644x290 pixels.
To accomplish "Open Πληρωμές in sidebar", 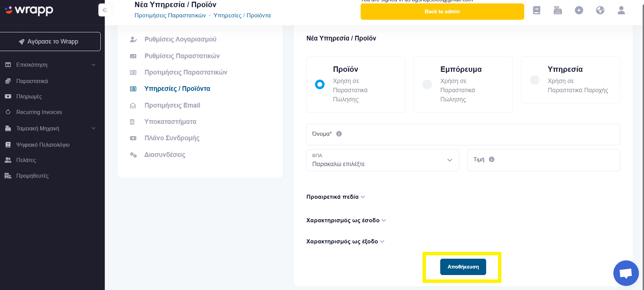I will [29, 96].
